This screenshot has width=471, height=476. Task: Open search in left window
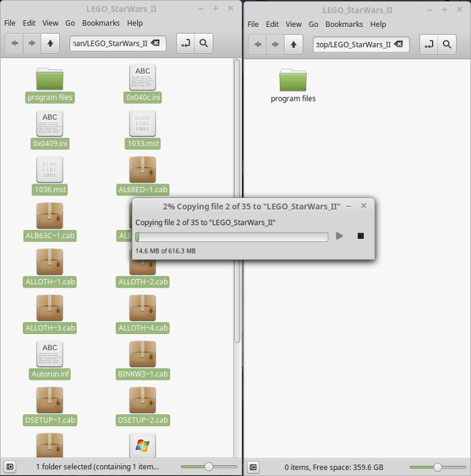[204, 44]
